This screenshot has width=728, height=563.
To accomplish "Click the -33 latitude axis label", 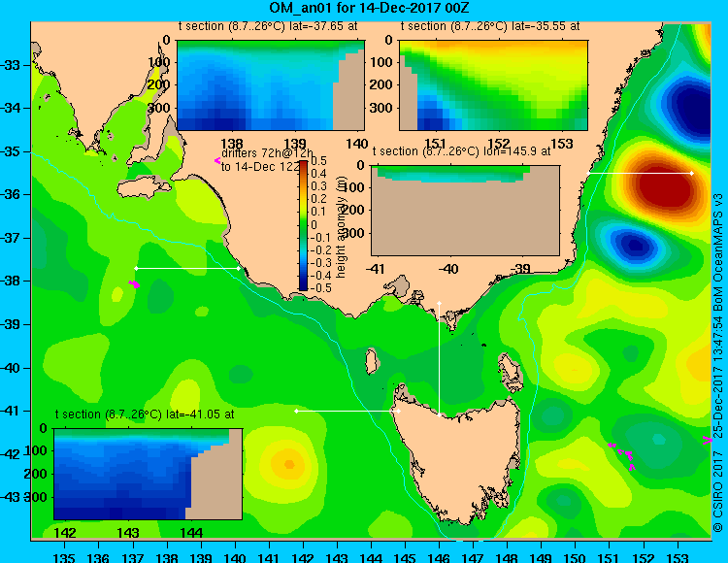I will pos(11,65).
